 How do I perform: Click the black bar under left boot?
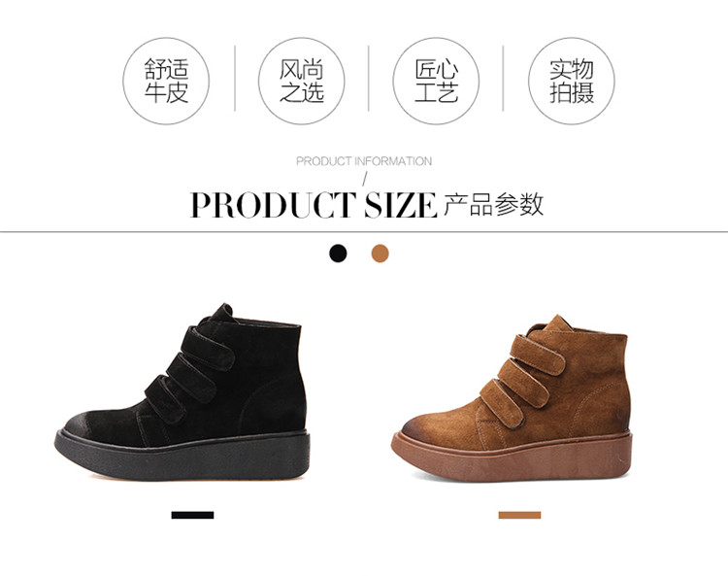[x=192, y=515]
